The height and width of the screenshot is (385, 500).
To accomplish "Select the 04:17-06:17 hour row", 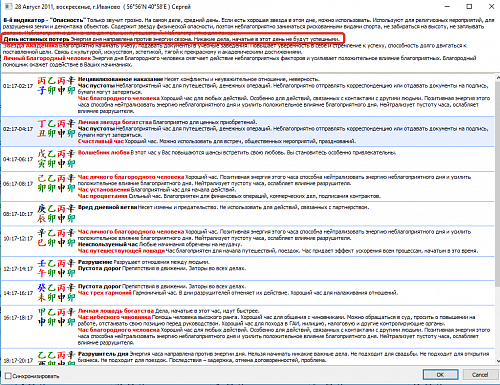I will point(248,159).
